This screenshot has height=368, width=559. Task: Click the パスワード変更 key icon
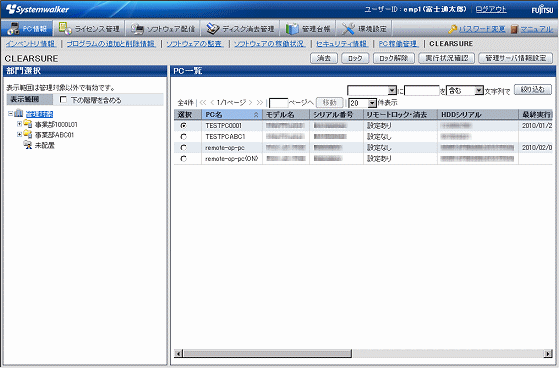pos(452,29)
